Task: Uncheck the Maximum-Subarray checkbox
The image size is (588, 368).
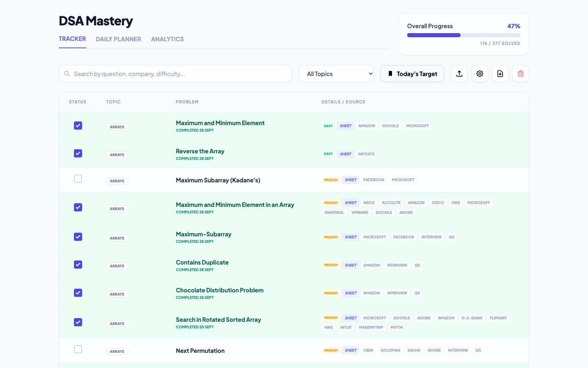Action: coord(78,237)
